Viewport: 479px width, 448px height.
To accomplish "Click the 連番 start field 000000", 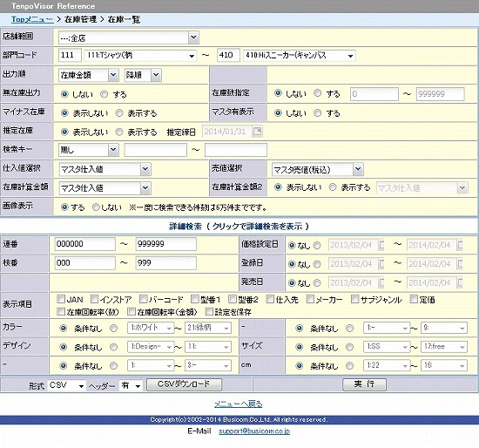I will (85, 244).
